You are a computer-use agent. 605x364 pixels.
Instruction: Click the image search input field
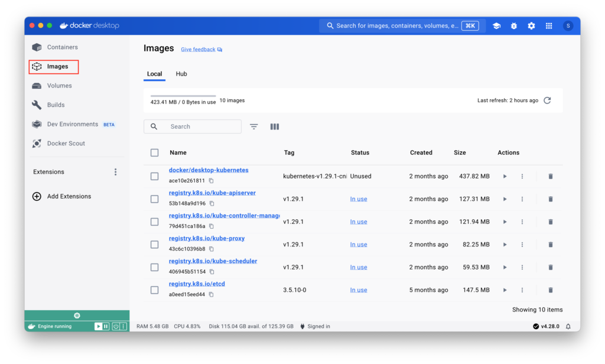[x=201, y=126]
